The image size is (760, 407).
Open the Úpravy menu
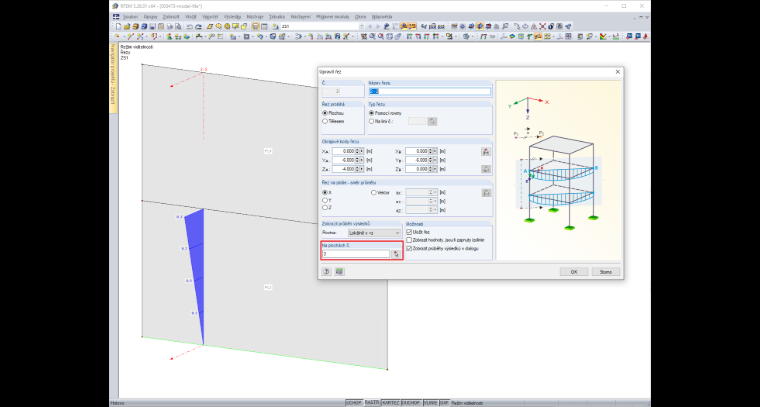pos(150,16)
